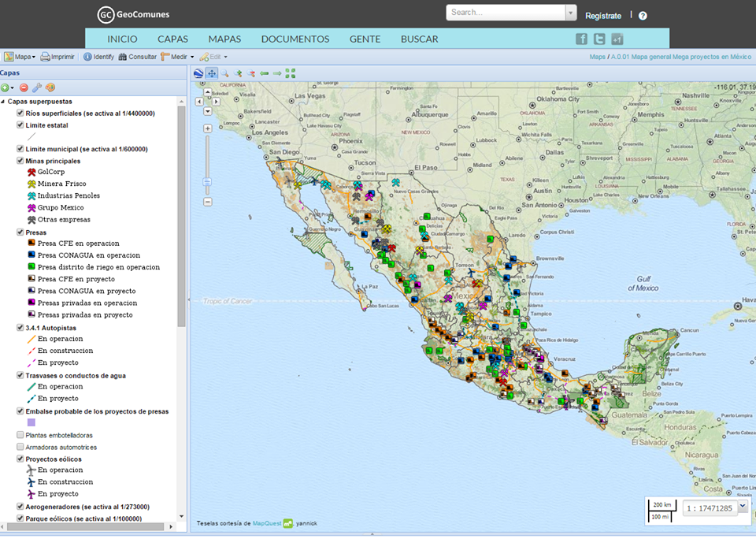Go to INICIO menu

click(122, 39)
